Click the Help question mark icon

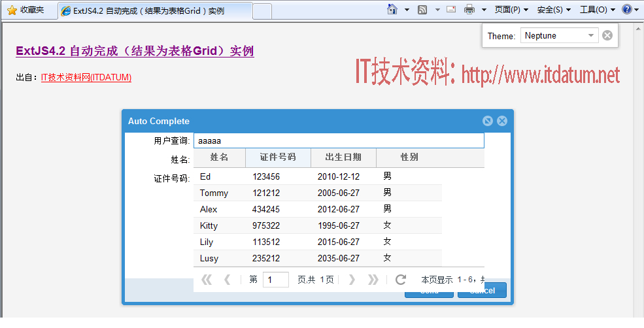click(x=627, y=9)
